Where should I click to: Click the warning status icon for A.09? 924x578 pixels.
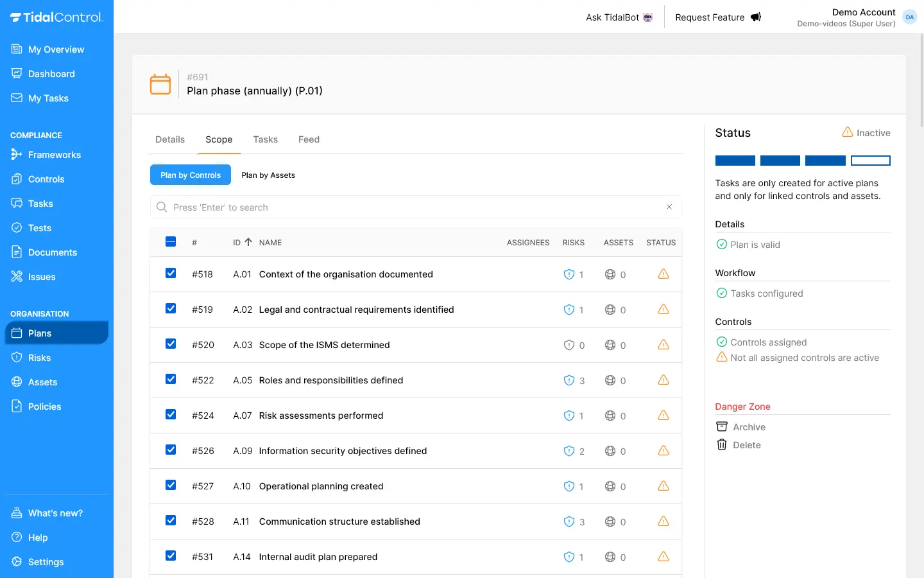pos(663,451)
